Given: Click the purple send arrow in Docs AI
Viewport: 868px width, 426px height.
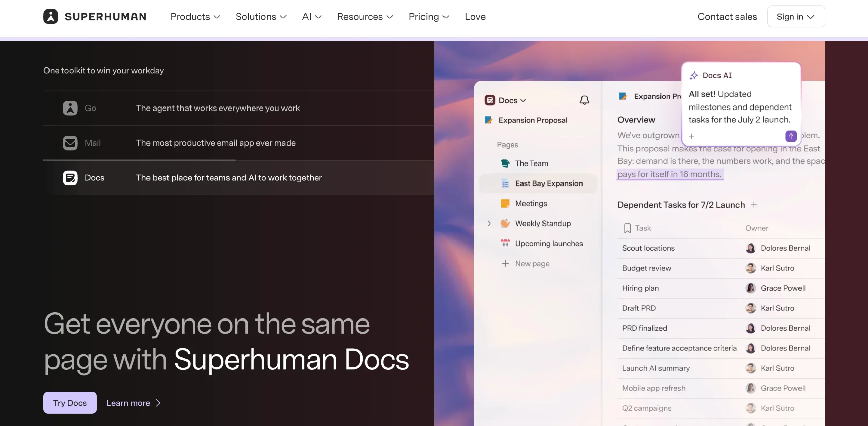Looking at the screenshot, I should 791,136.
